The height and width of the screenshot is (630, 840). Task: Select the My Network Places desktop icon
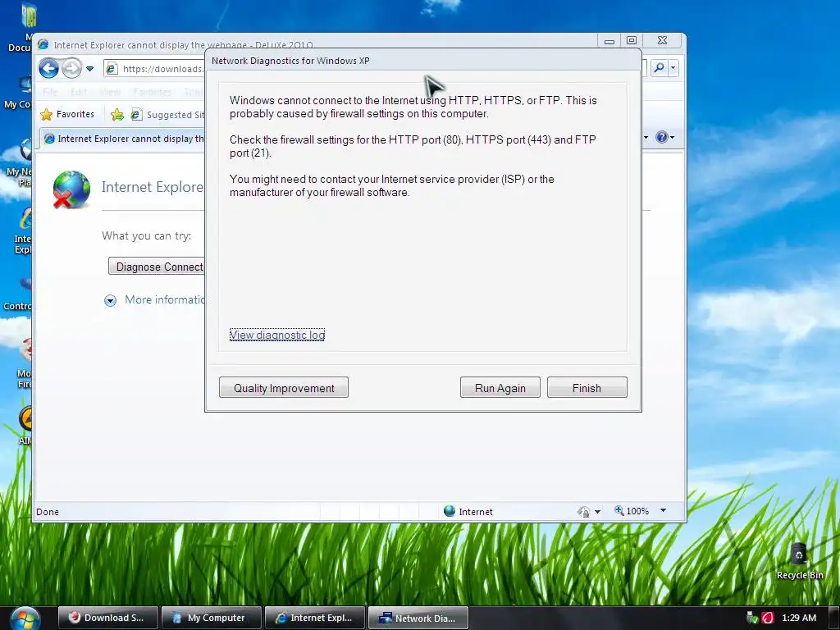tap(21, 163)
